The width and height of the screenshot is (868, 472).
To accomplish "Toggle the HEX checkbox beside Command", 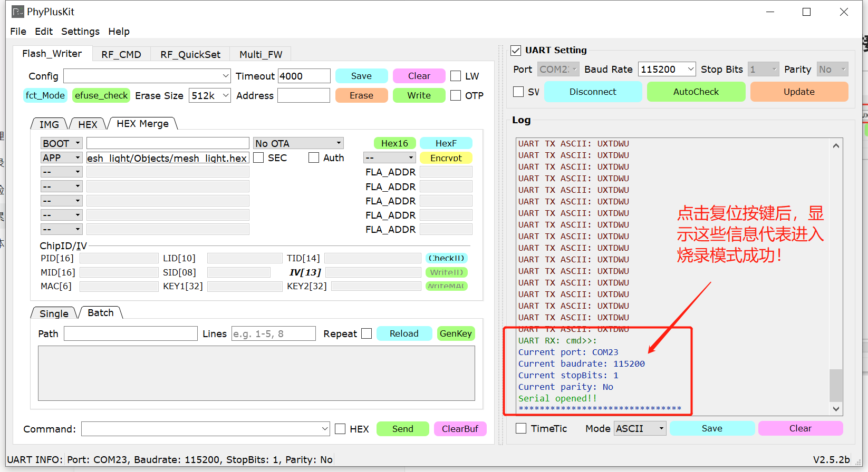I will (x=340, y=429).
